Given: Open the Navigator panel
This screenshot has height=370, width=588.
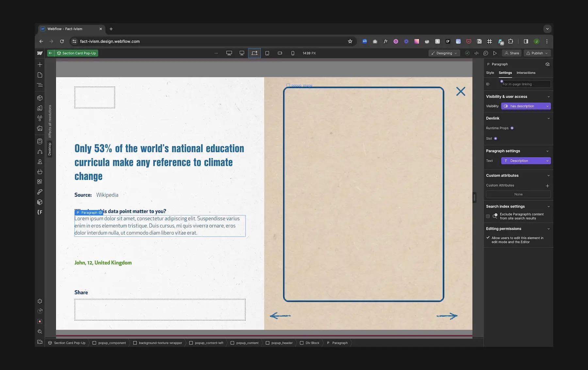Looking at the screenshot, I should [40, 85].
